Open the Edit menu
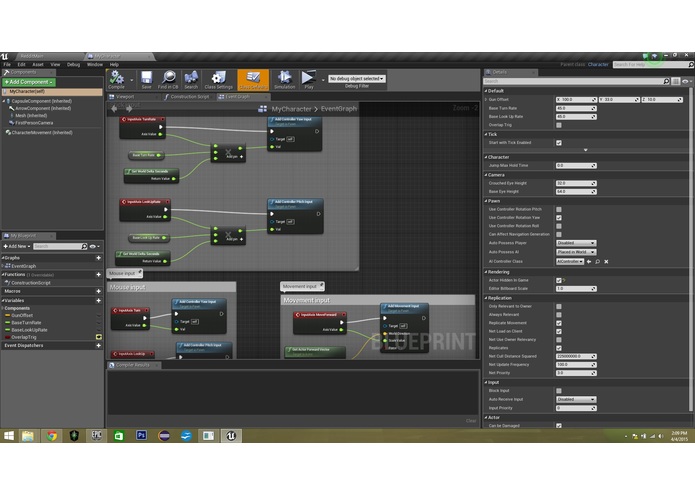Screen dimensions: 695x494 [22, 65]
